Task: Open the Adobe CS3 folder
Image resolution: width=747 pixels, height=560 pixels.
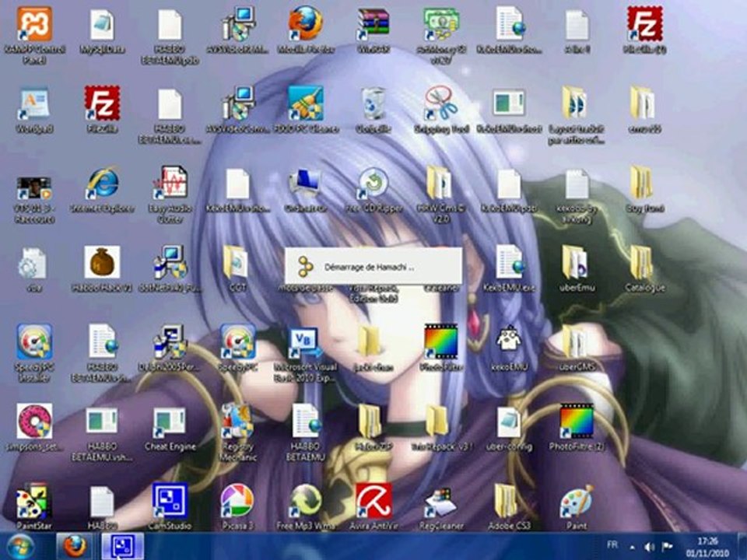Action: point(507,501)
